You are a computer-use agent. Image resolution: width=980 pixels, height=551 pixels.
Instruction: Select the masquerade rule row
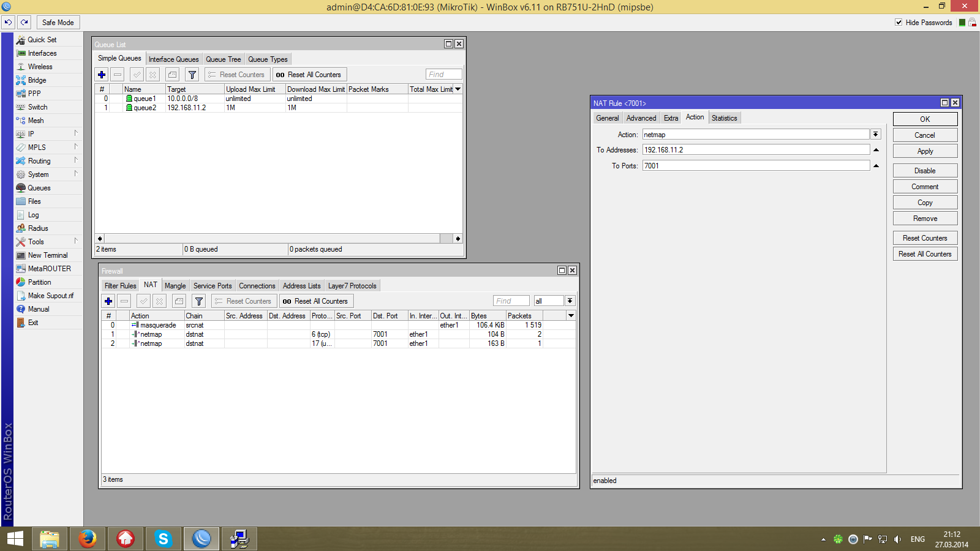coord(338,325)
